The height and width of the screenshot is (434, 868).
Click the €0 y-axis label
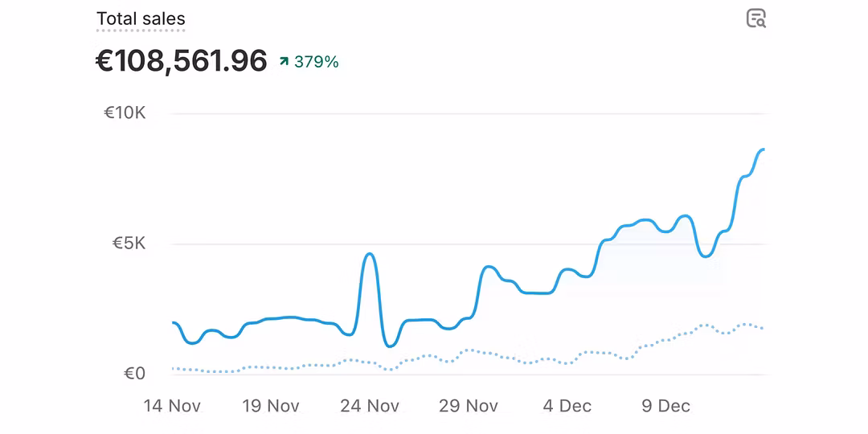[134, 373]
